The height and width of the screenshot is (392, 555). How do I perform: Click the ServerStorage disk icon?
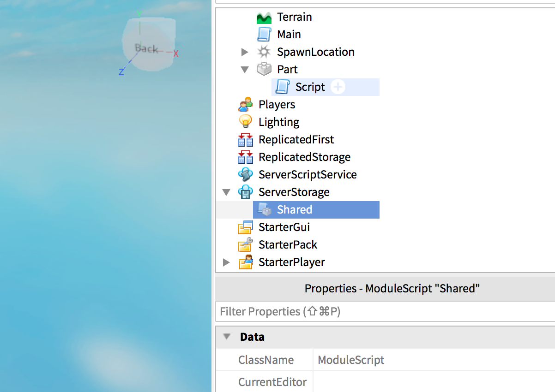(x=246, y=192)
